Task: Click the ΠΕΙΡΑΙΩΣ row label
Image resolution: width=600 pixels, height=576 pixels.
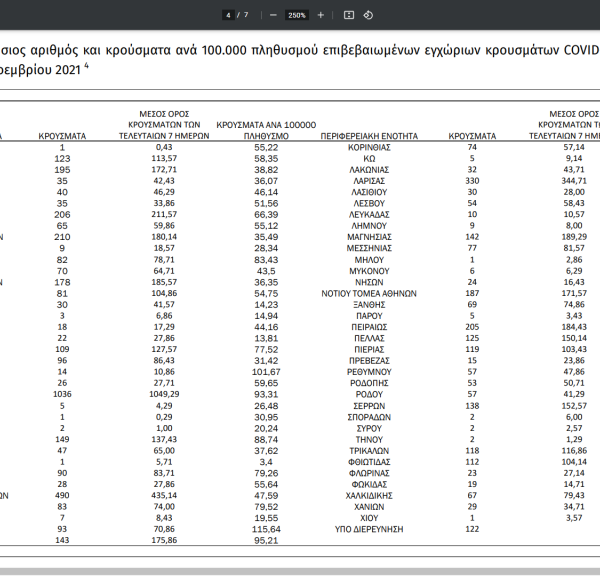Action: click(369, 327)
